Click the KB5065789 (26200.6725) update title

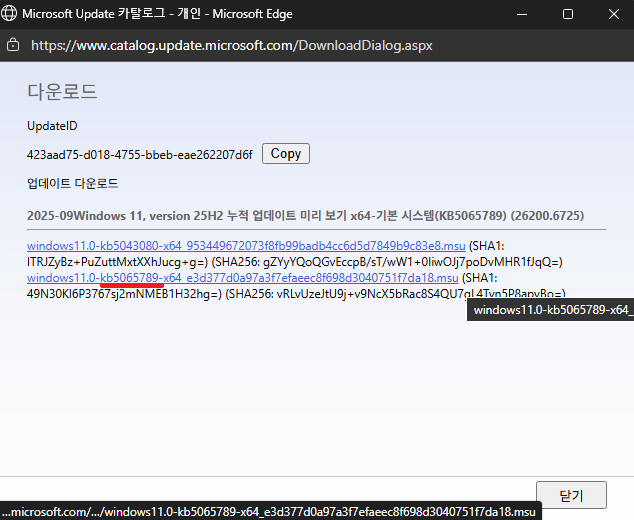tap(305, 216)
